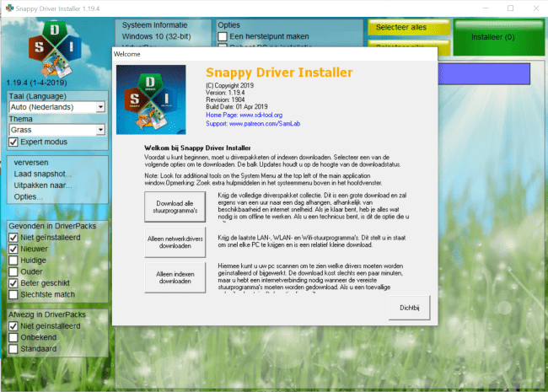Toggle the Nieuwer checkbox
This screenshot has width=548, height=392.
[13, 249]
